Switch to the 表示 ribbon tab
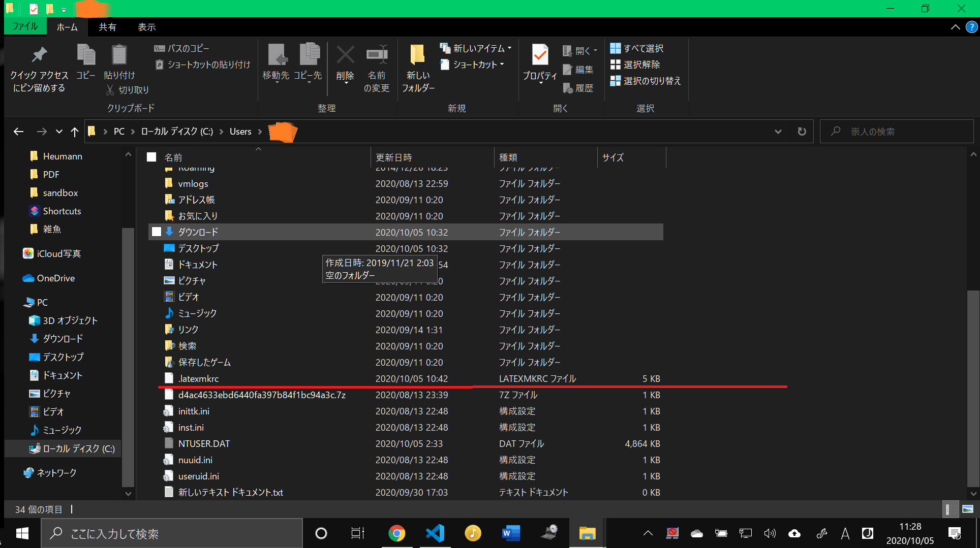This screenshot has height=548, width=980. point(146,27)
